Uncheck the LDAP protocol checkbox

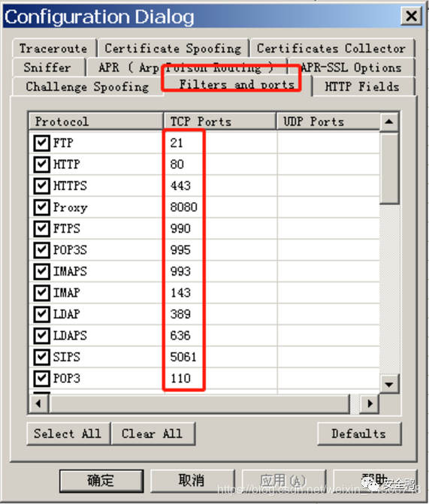[x=42, y=315]
